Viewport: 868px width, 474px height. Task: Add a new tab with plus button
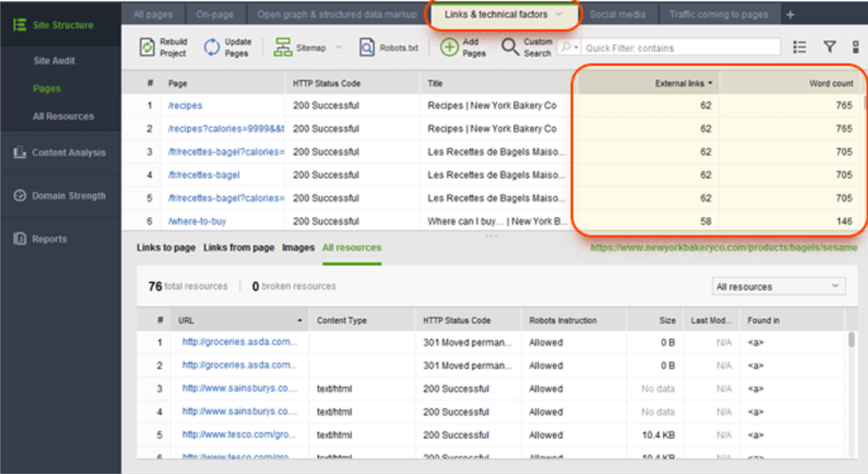point(790,15)
